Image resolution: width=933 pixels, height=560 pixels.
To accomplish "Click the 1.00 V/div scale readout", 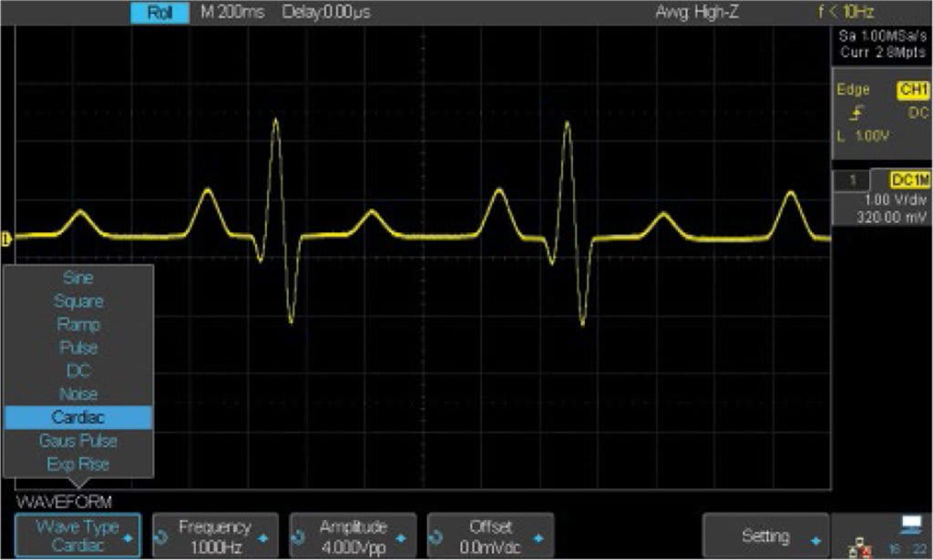I will 895,200.
